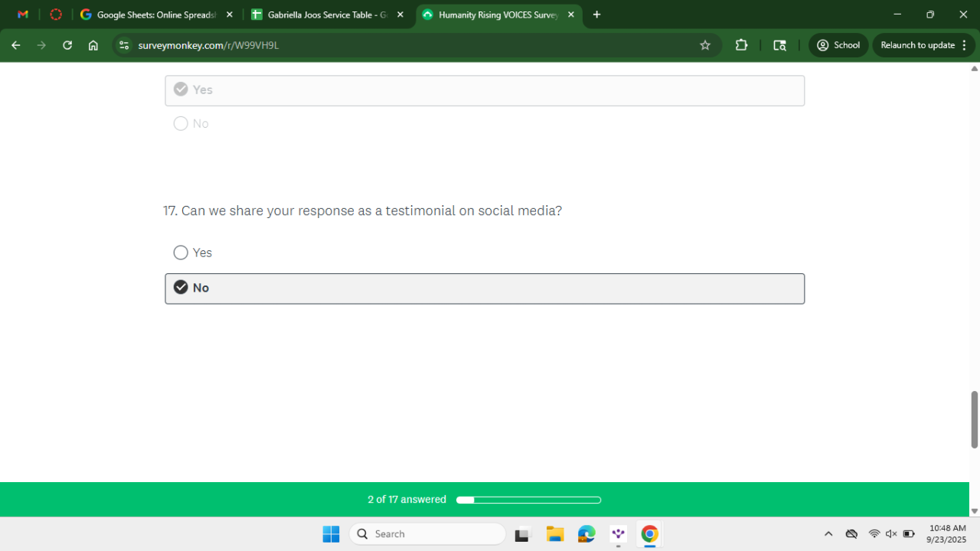
Task: Open the pinned Gmail tab
Action: [x=23, y=15]
